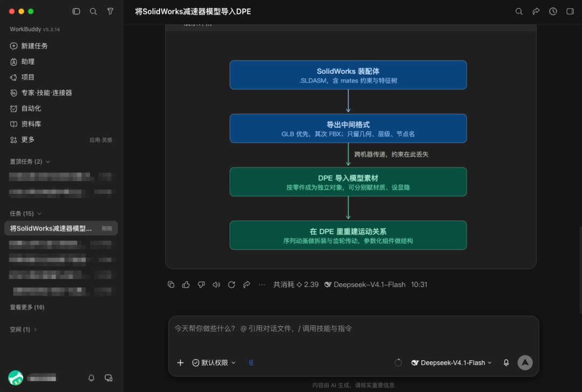
Task: Click the circular context usage indicator
Action: pos(398,363)
